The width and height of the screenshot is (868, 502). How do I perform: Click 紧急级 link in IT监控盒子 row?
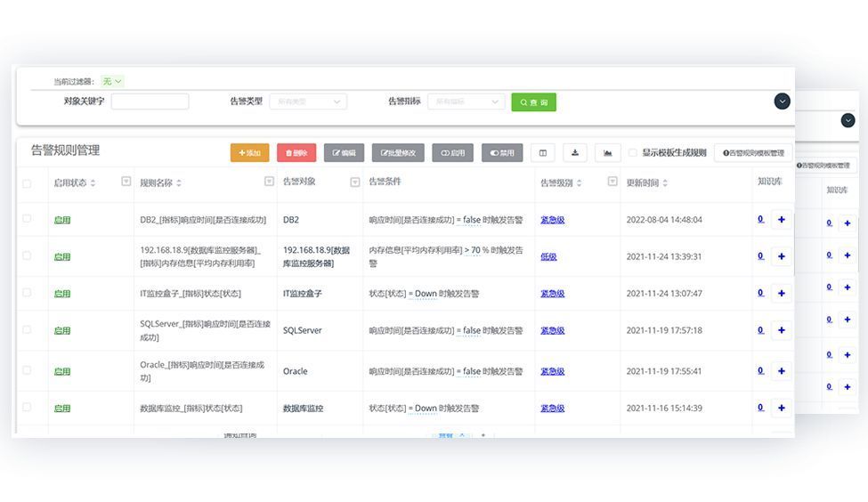(x=553, y=294)
